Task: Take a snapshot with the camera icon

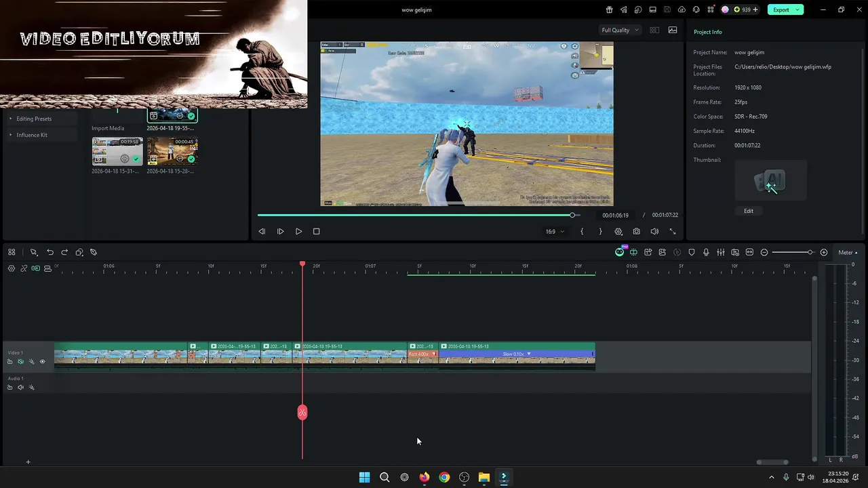Action: click(x=636, y=231)
